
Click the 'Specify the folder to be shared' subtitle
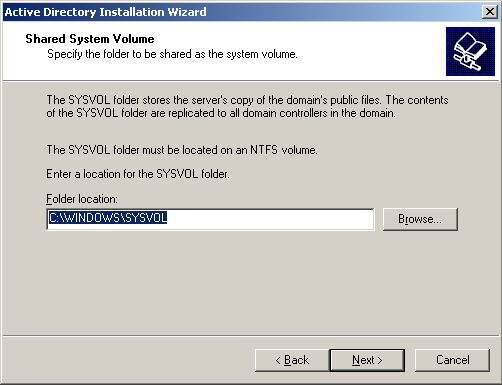click(x=172, y=54)
